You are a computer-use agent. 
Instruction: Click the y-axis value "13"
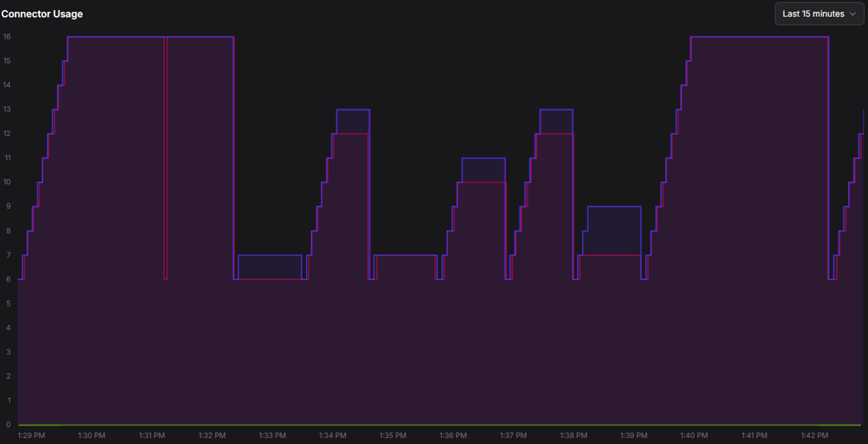click(7, 109)
